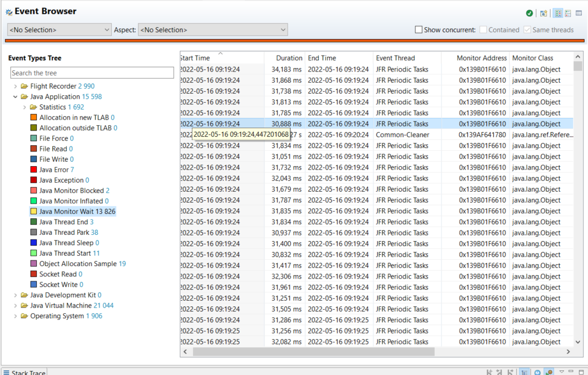The image size is (588, 375).
Task: Expand the Java Virtual Machine node
Action: [x=15, y=306]
